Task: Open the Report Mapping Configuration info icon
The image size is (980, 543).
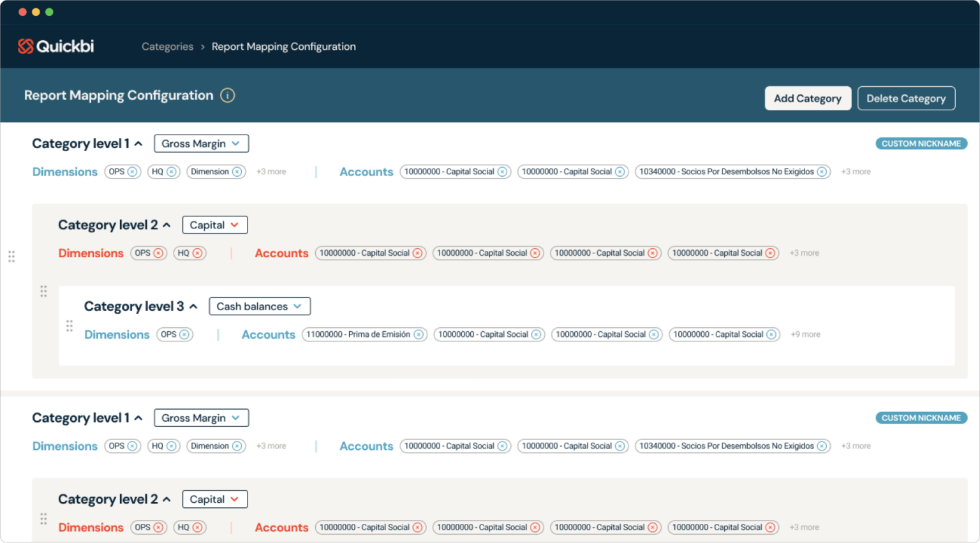Action: coord(228,95)
